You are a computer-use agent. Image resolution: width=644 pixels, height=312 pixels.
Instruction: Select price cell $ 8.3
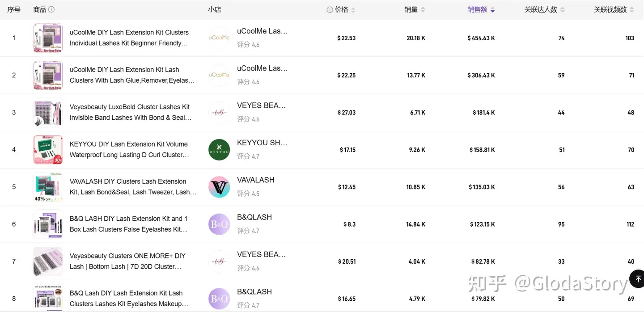[x=349, y=224]
